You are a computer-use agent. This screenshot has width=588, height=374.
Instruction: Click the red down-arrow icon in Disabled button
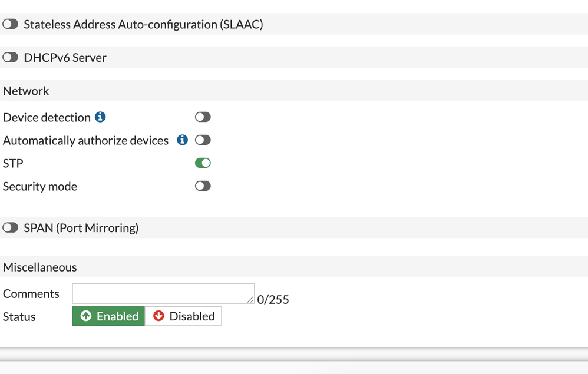[x=159, y=316]
